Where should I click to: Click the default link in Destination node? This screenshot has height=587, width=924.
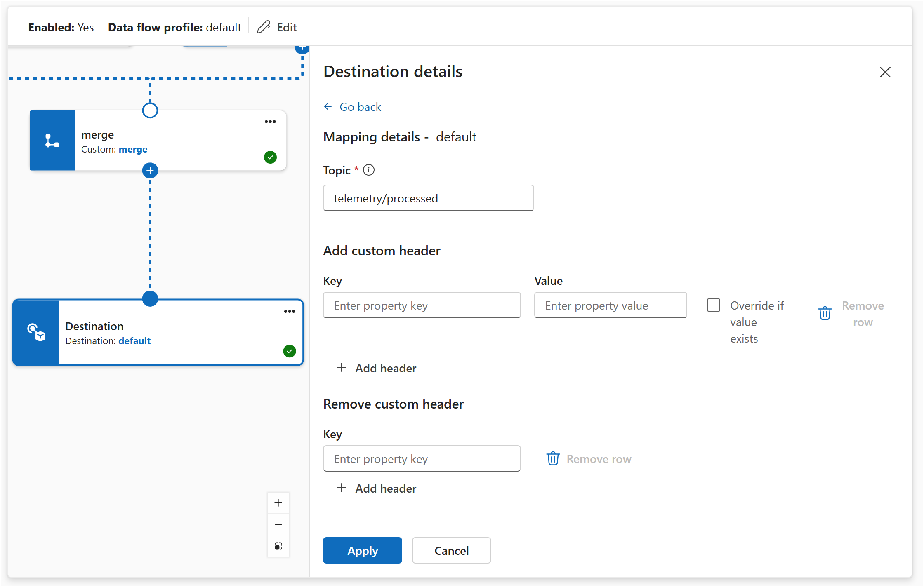134,341
